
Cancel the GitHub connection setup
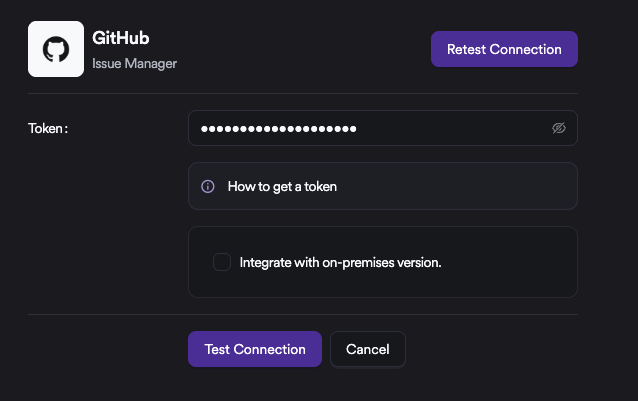coord(367,349)
